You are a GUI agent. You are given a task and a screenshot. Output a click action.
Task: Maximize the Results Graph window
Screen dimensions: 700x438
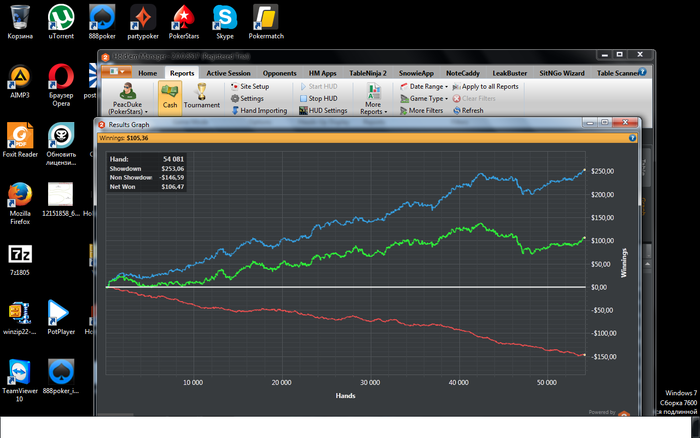click(x=605, y=122)
